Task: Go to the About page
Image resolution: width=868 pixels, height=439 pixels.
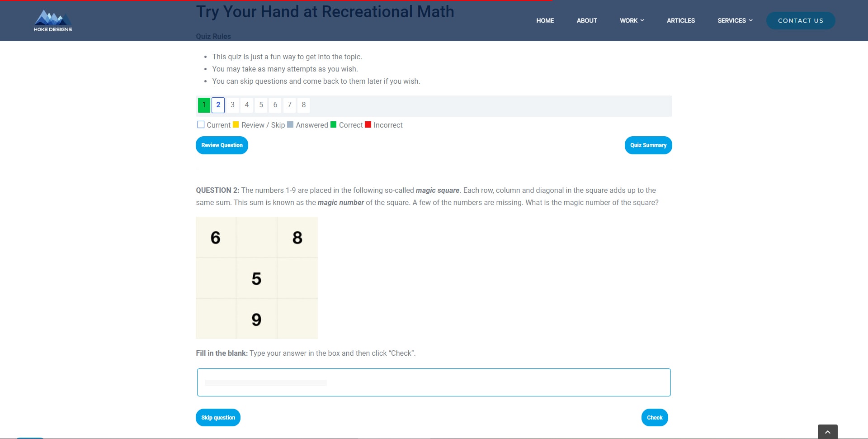Action: 586,20
